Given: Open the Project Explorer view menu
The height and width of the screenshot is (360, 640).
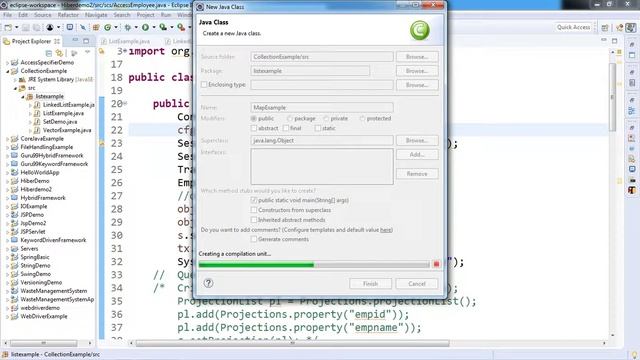Looking at the screenshot, I should 87,53.
